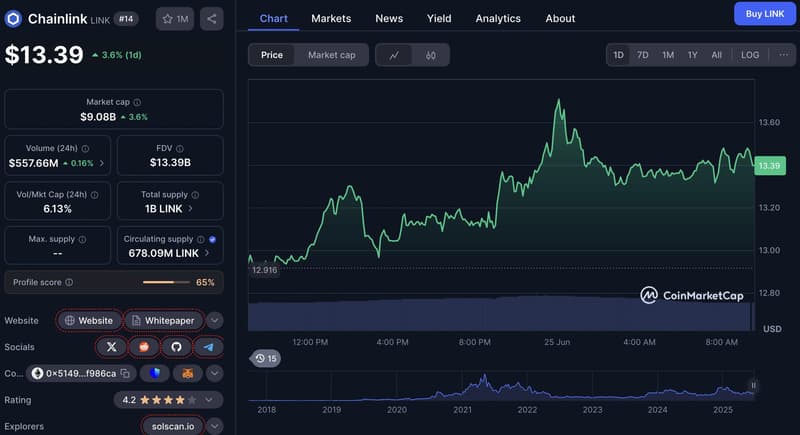The height and width of the screenshot is (435, 800).
Task: Open the GitHub repository link
Action: pos(176,347)
